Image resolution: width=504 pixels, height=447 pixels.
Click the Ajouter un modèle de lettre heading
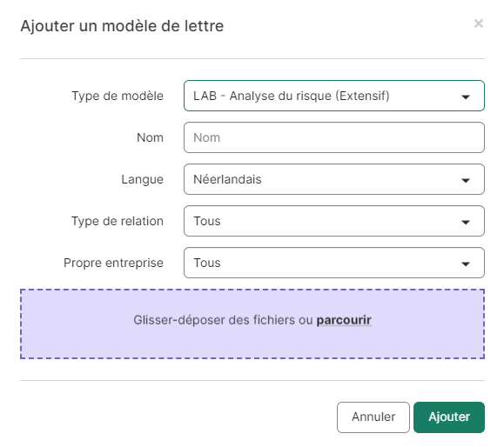[x=122, y=26]
